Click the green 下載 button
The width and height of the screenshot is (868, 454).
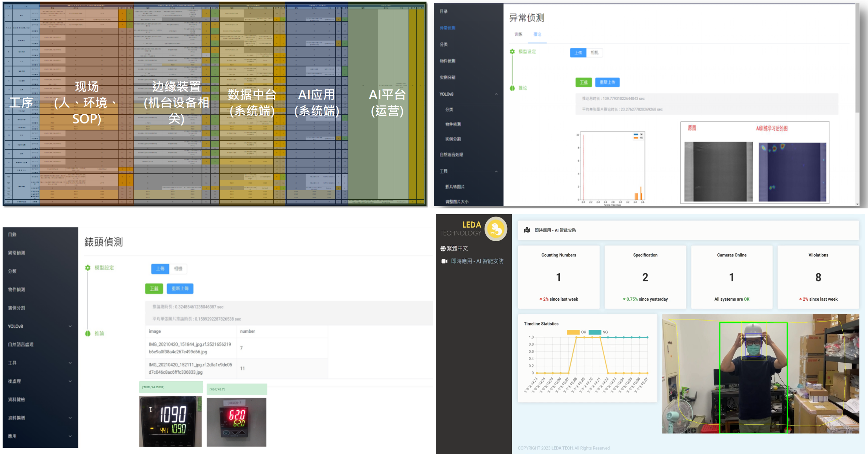pos(154,288)
